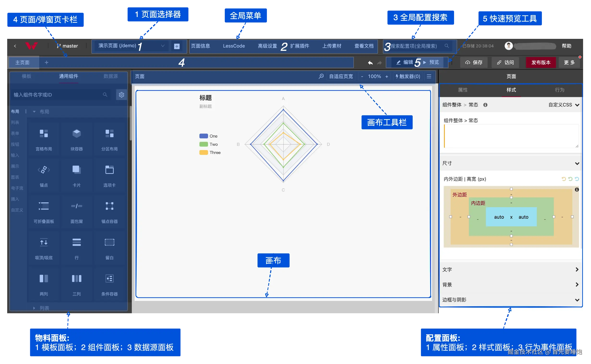Pick the 选项卡 tabs component icon
Image resolution: width=591 pixels, height=364 pixels.
pos(109,170)
